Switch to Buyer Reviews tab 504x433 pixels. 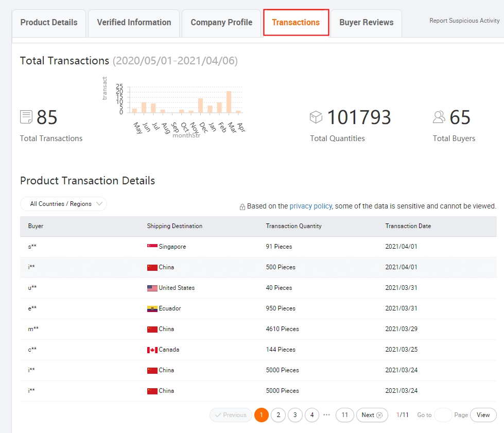[366, 23]
